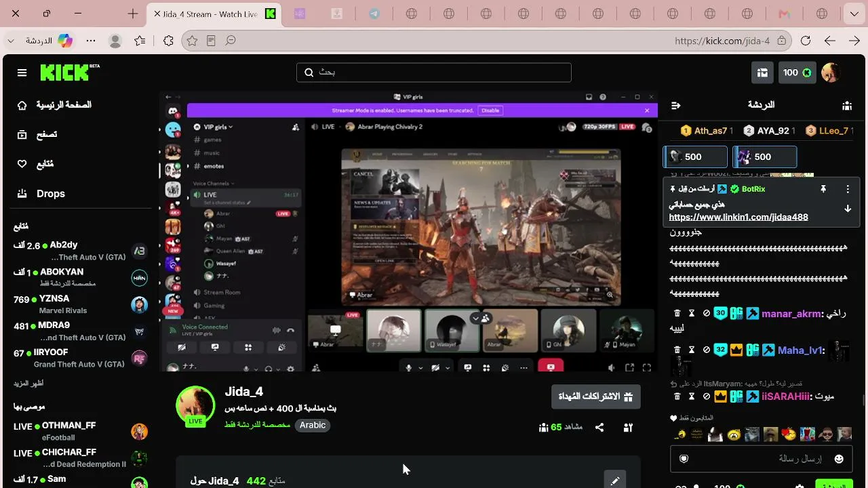Open IIRYOOF's followed channel

[x=81, y=358]
